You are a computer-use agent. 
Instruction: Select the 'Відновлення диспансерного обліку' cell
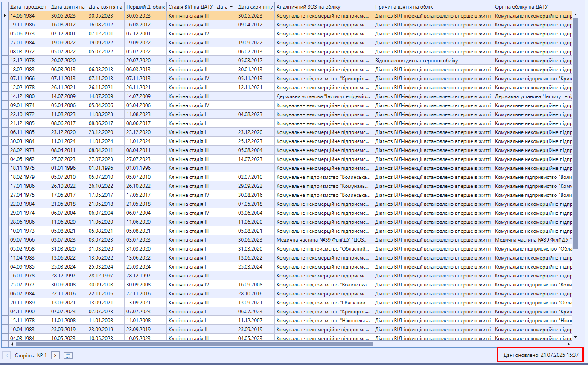433,60
